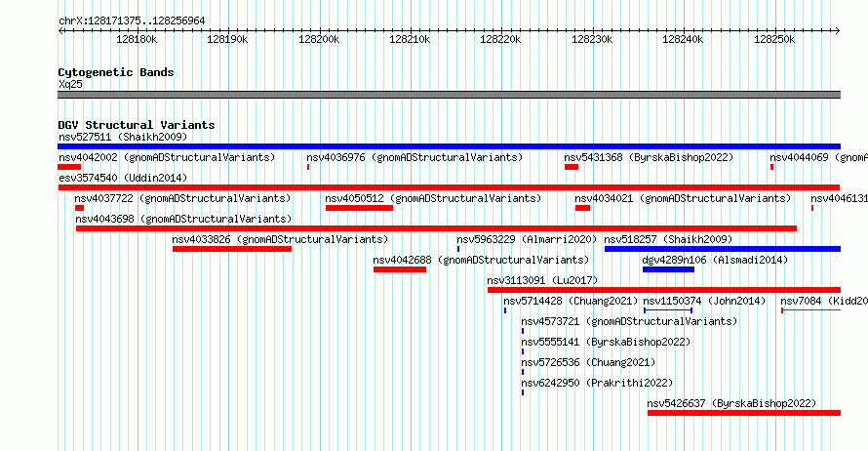
Task: Select the Xq25 band label
Action: (x=70, y=85)
